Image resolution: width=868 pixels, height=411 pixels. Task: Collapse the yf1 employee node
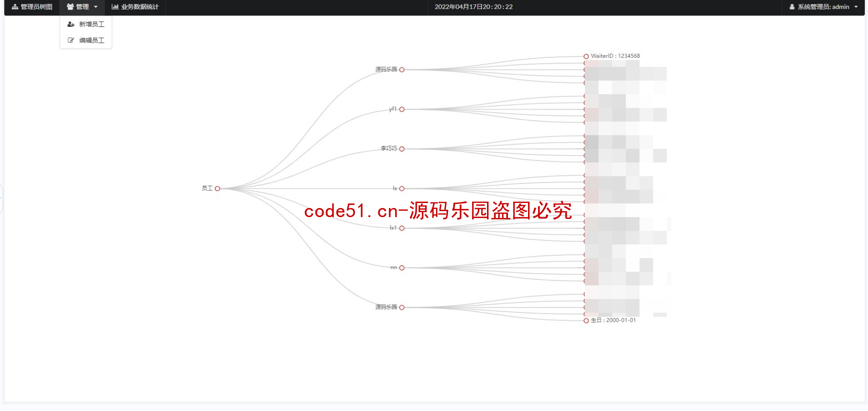(x=402, y=109)
